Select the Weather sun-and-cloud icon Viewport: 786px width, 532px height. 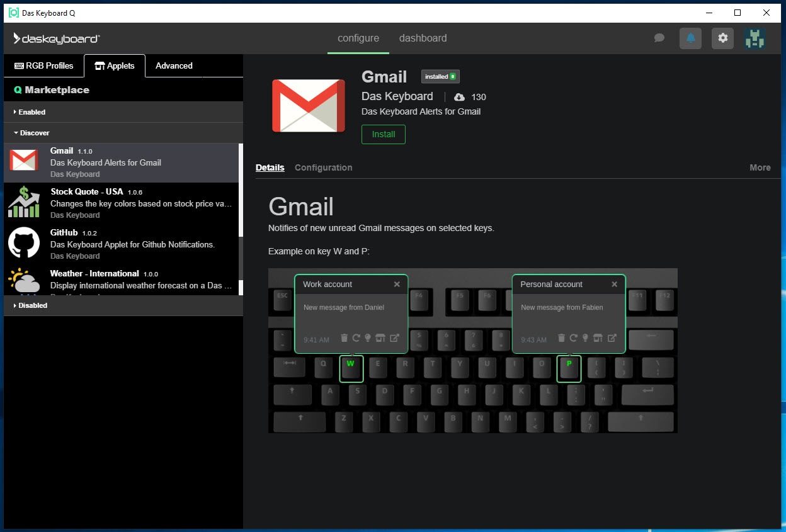click(x=24, y=281)
